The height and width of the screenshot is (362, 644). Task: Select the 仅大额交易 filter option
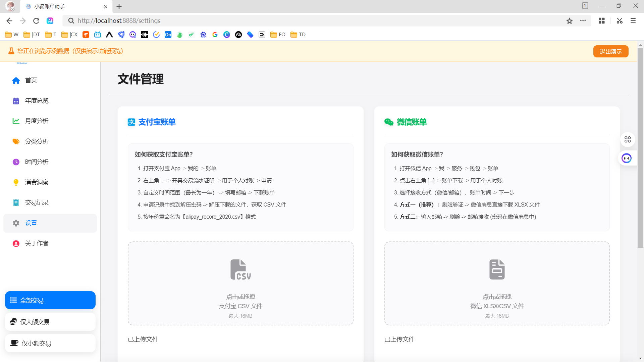tap(50, 322)
